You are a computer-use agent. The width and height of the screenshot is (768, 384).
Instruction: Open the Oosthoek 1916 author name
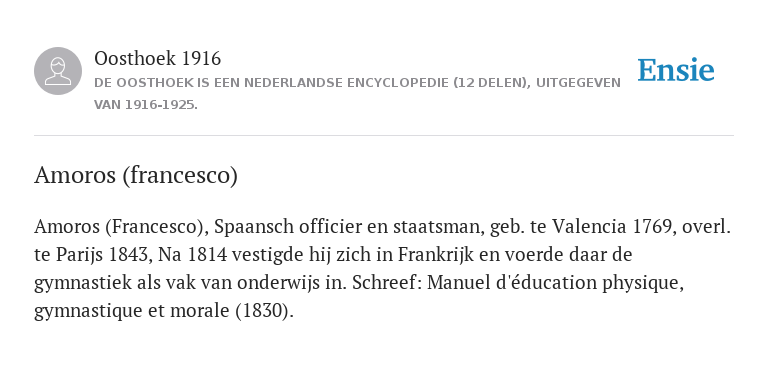tap(157, 58)
